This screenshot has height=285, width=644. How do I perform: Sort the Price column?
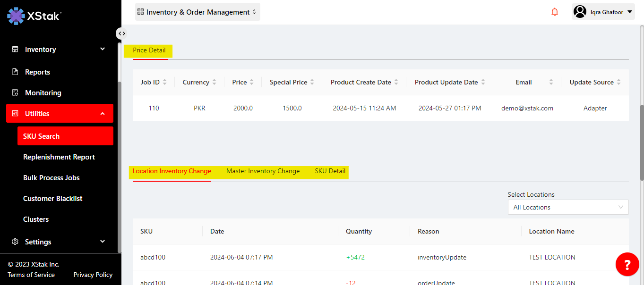pos(251,82)
